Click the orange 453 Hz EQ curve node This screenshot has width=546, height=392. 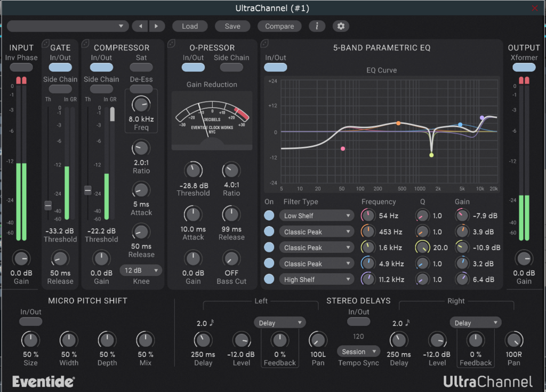398,123
